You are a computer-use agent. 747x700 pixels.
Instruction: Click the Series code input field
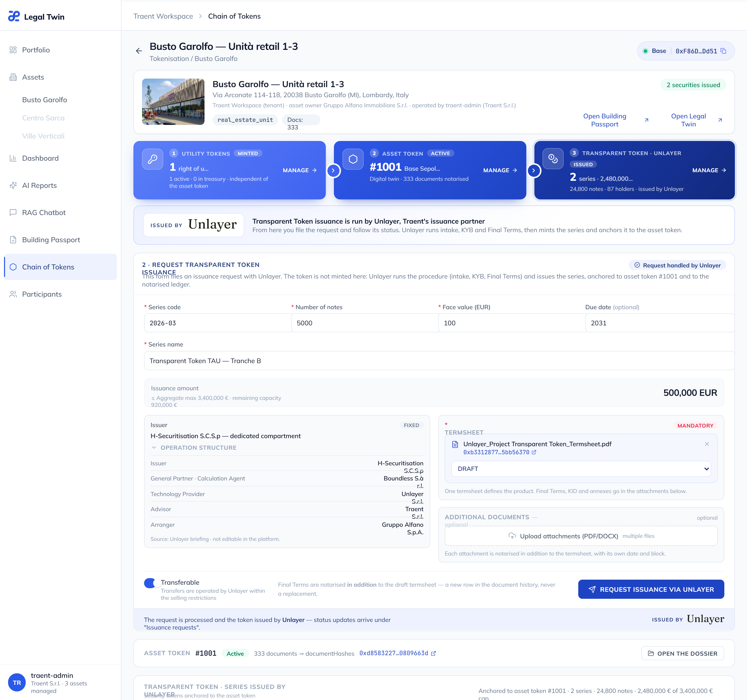[218, 323]
